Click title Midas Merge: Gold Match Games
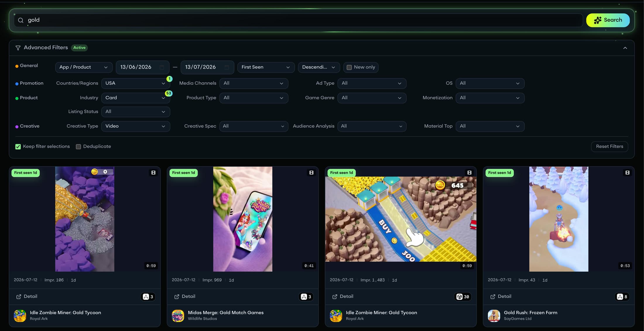644x331 pixels. click(x=226, y=313)
